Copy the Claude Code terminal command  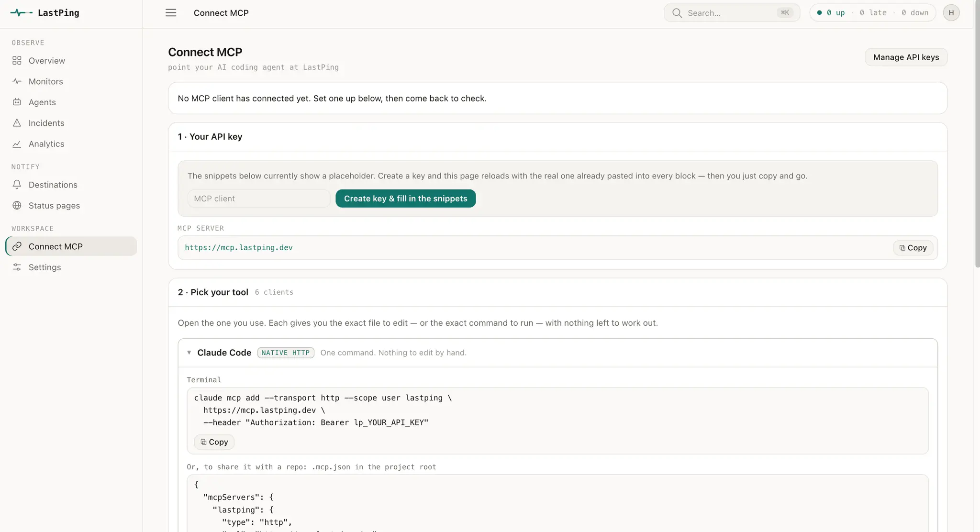point(214,442)
